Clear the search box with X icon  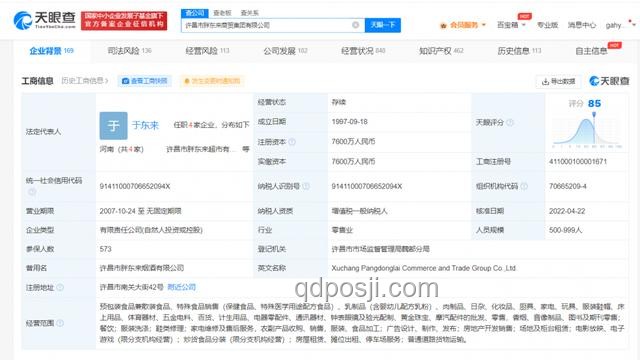click(356, 25)
